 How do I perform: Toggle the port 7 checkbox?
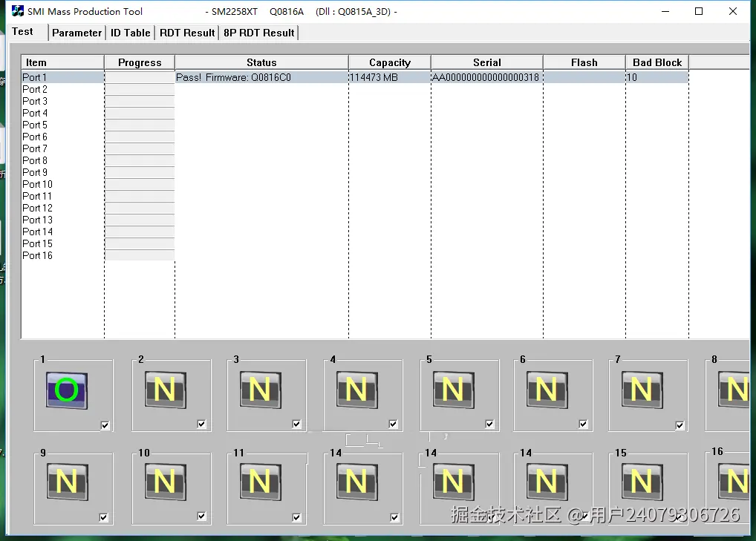pyautogui.click(x=680, y=425)
